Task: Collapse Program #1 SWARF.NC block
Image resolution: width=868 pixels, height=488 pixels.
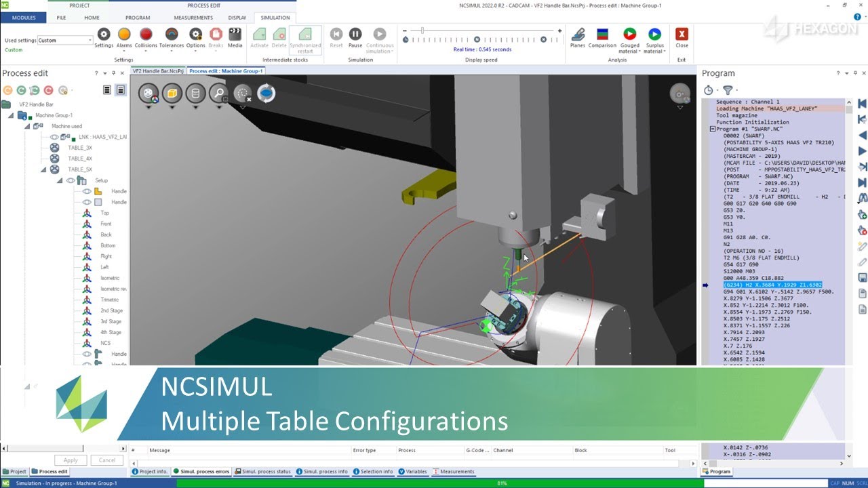Action: 712,129
